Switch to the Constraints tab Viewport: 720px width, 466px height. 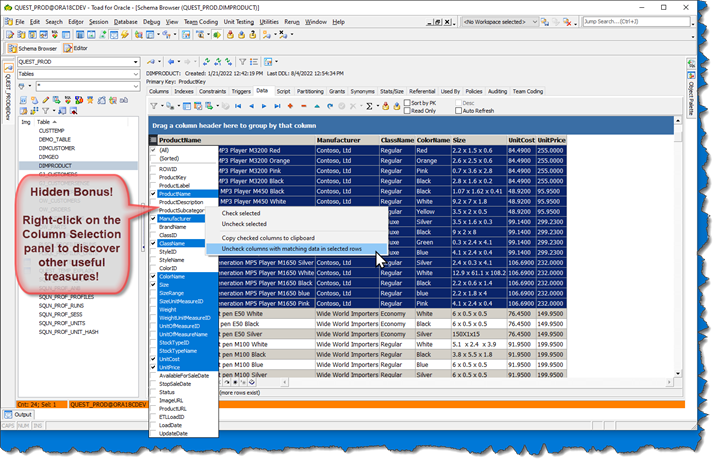click(212, 91)
